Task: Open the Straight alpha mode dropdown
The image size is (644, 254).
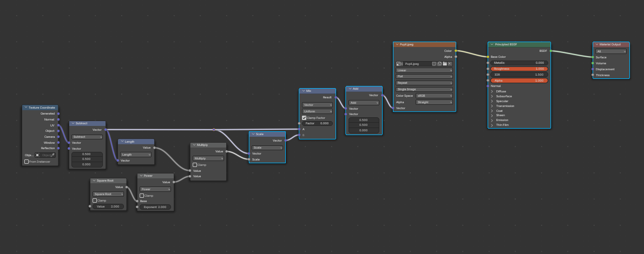Action: click(x=434, y=102)
